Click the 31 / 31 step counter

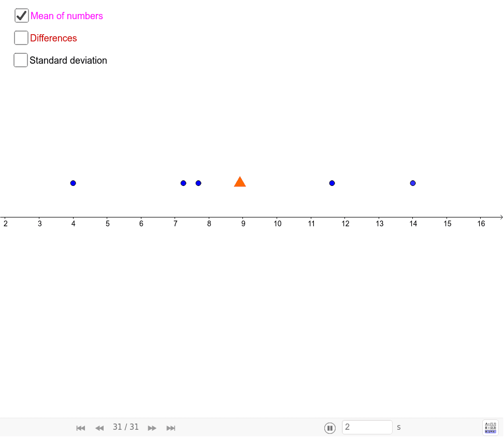125,427
